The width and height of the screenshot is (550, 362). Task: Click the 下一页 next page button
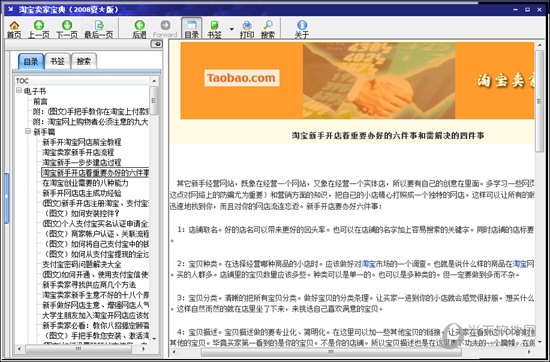click(67, 29)
